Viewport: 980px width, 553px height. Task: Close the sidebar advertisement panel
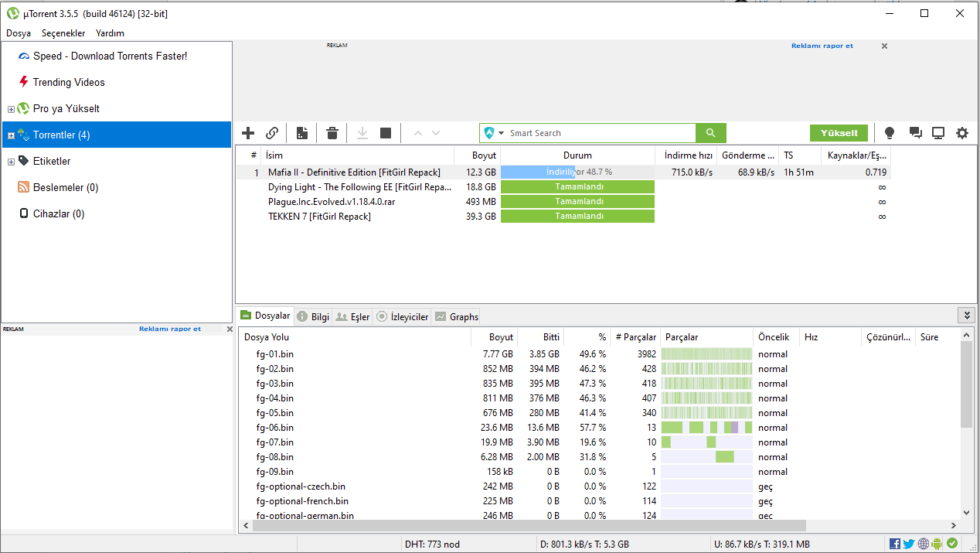point(230,329)
